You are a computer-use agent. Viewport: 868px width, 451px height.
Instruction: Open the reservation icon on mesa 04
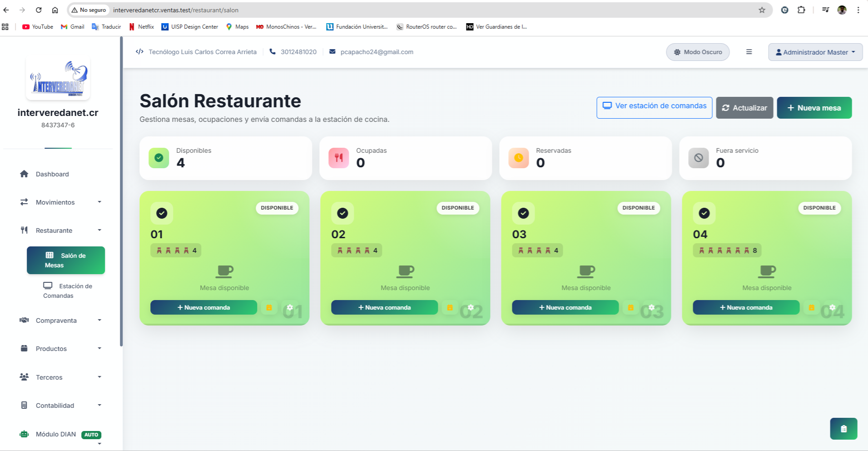pos(811,307)
